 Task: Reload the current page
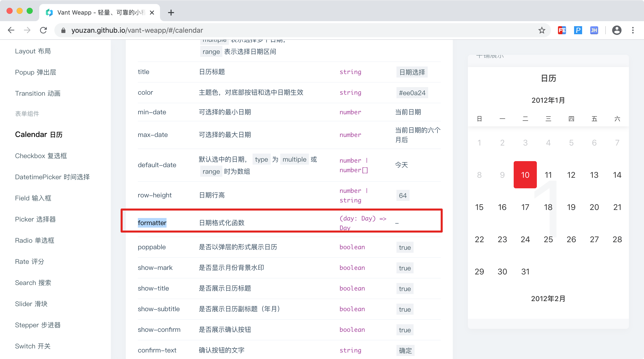43,30
